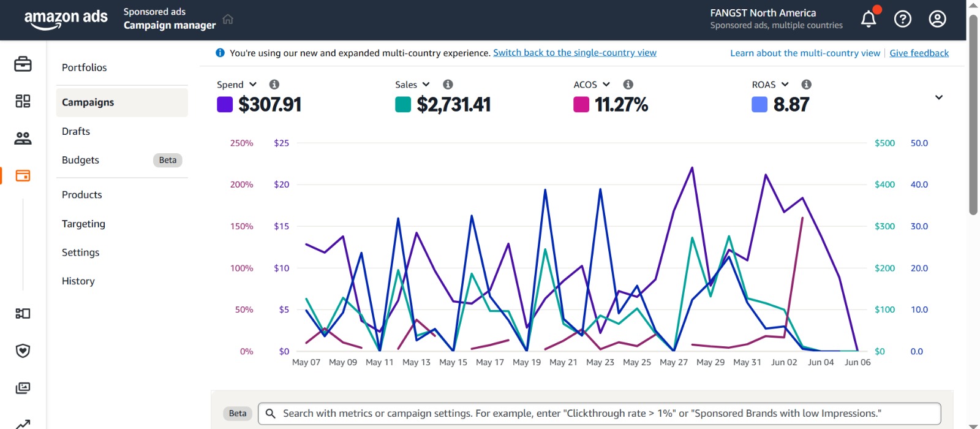Click the campaign metrics search field
This screenshot has width=980, height=429.
[x=600, y=414]
